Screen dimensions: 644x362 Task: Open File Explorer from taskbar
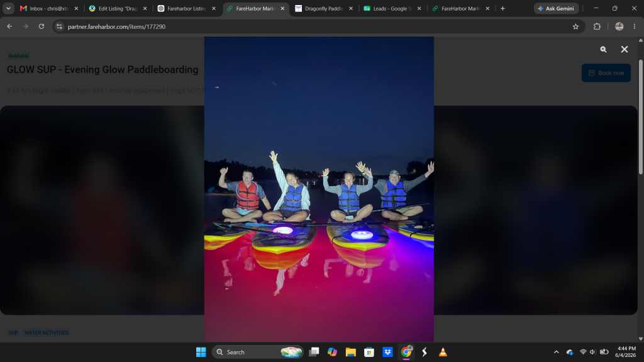pos(351,352)
